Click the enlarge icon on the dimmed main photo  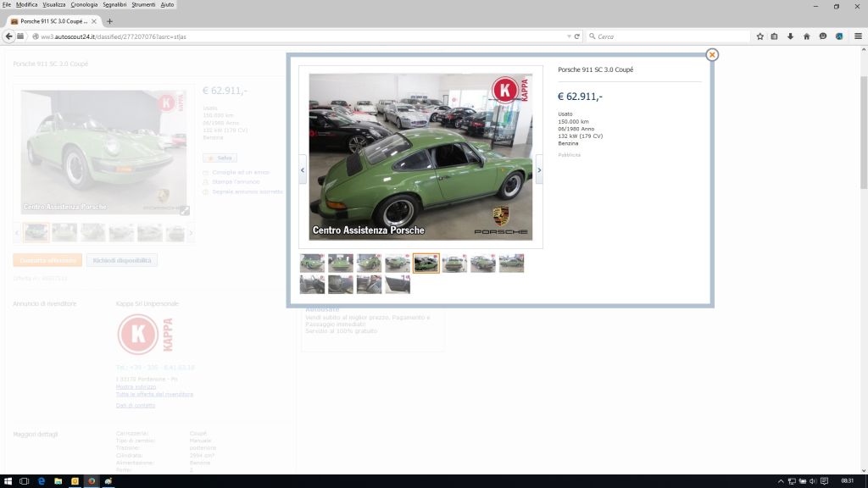(x=185, y=210)
